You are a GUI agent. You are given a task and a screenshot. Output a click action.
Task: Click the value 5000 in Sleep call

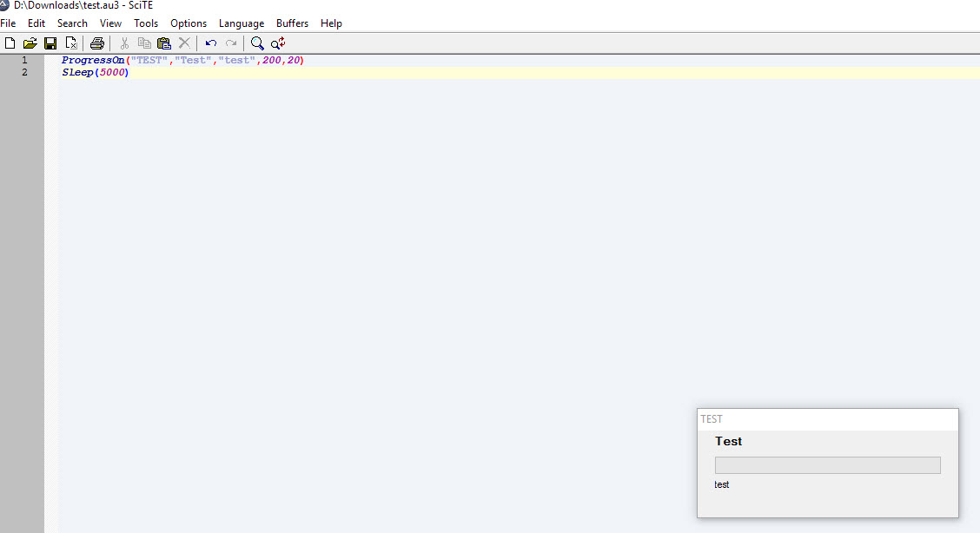[x=112, y=72]
